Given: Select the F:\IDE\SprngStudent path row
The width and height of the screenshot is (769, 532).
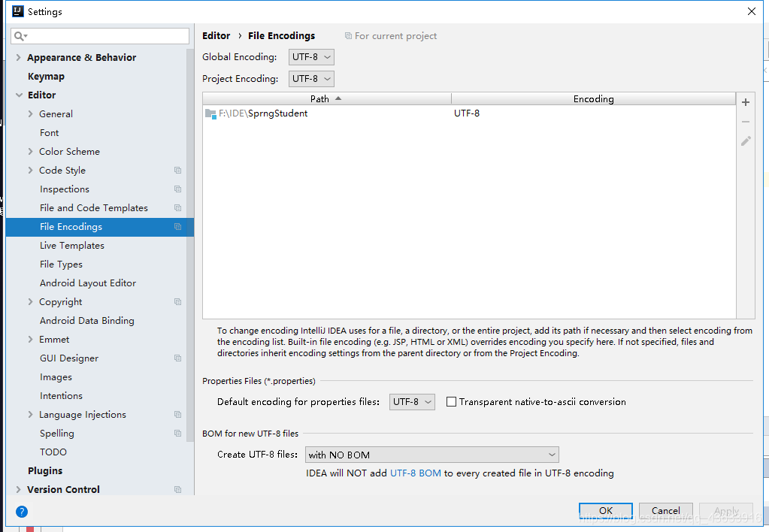Looking at the screenshot, I should tap(469, 113).
